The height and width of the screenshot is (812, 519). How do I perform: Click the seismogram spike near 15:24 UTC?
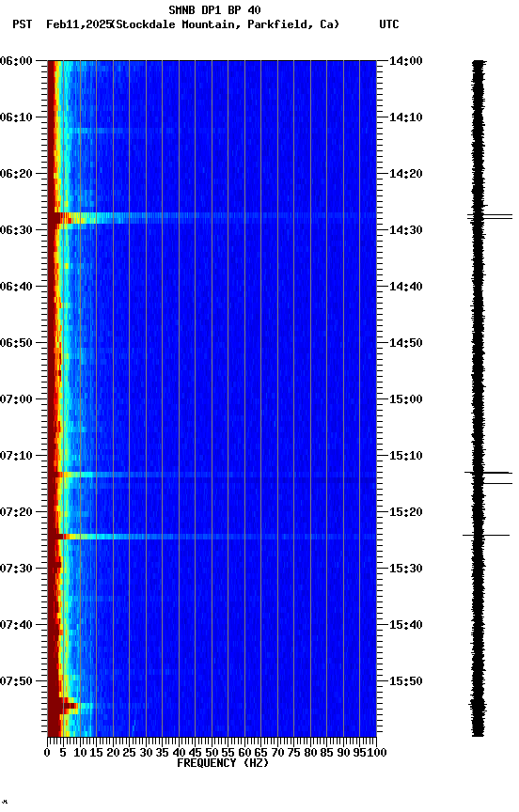pos(486,536)
